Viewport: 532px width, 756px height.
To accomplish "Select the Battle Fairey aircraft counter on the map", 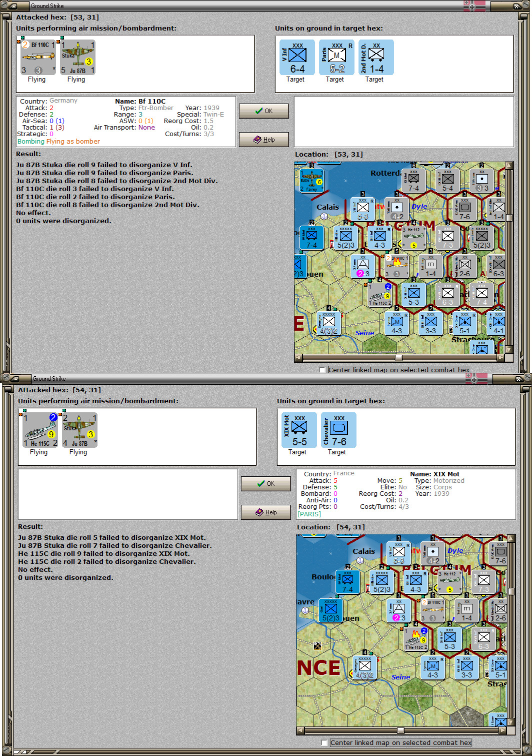I will [311, 181].
